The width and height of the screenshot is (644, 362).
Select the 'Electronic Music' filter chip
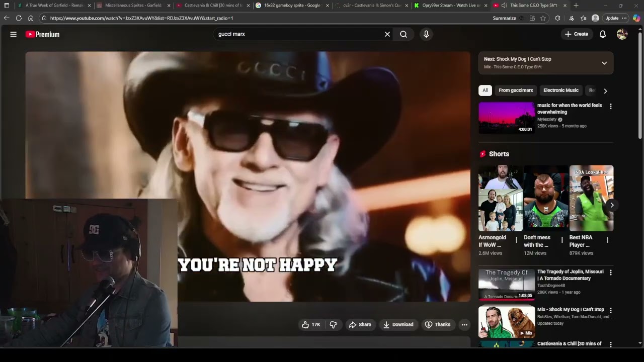tap(561, 90)
